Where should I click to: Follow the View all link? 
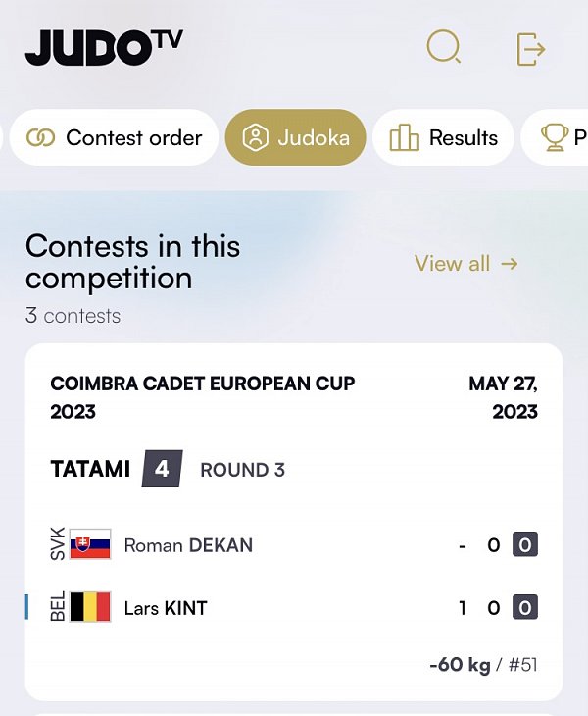pyautogui.click(x=452, y=263)
